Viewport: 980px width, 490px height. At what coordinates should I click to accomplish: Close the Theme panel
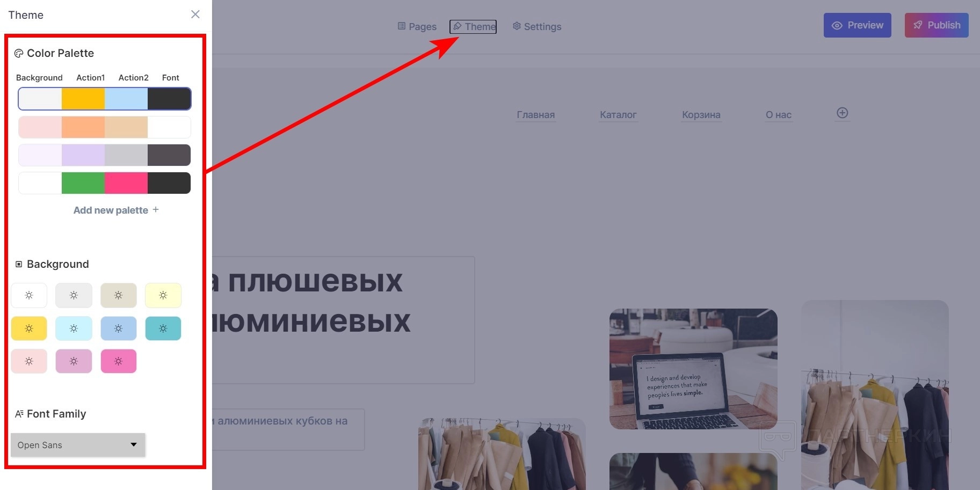pyautogui.click(x=195, y=14)
